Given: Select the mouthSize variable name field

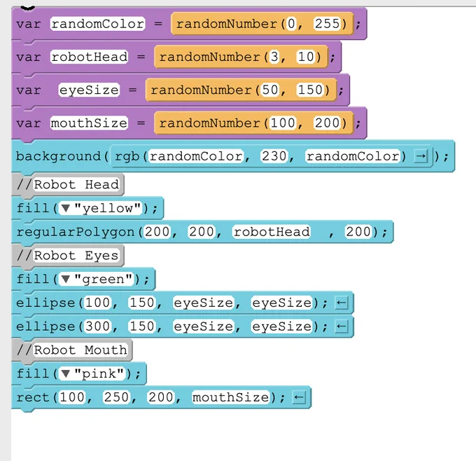Looking at the screenshot, I should [89, 123].
